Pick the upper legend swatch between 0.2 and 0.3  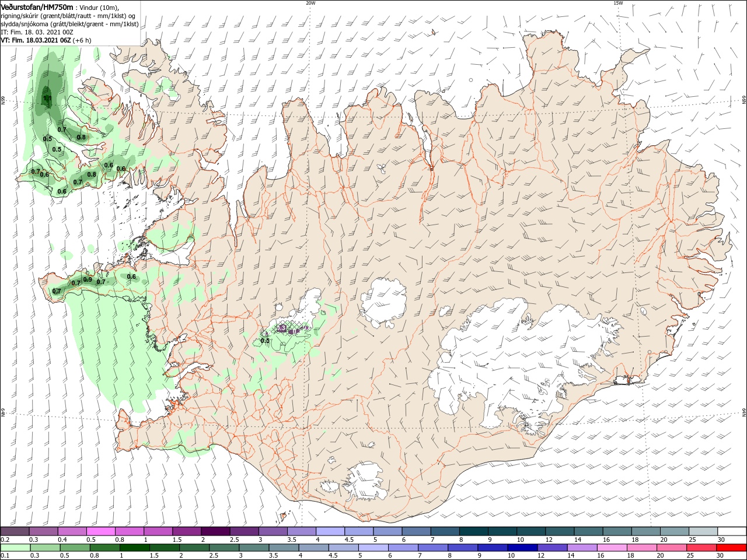click(15, 531)
